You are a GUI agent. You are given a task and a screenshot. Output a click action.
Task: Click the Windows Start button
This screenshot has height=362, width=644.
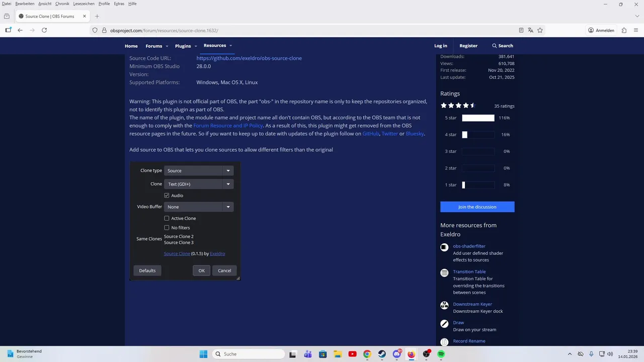point(203,354)
